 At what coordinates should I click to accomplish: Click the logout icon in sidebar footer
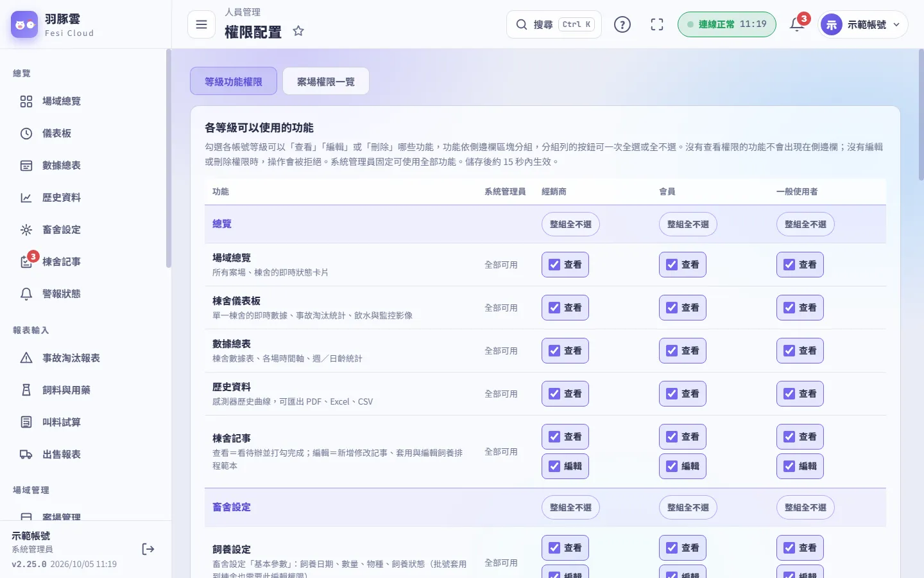point(148,549)
